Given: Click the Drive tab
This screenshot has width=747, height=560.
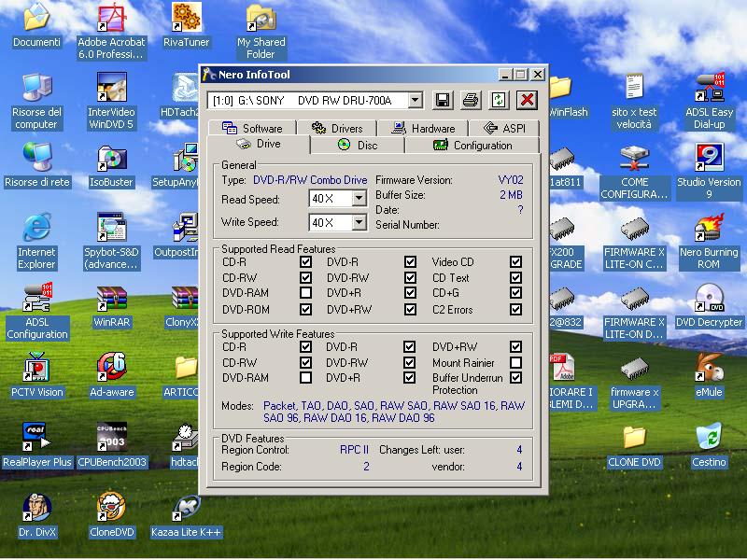Looking at the screenshot, I should point(259,144).
